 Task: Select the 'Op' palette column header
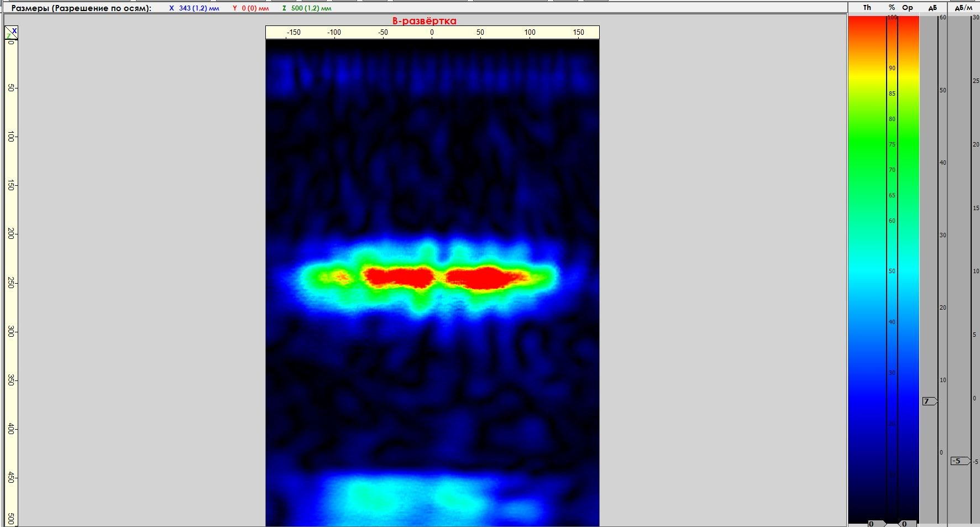(x=908, y=8)
